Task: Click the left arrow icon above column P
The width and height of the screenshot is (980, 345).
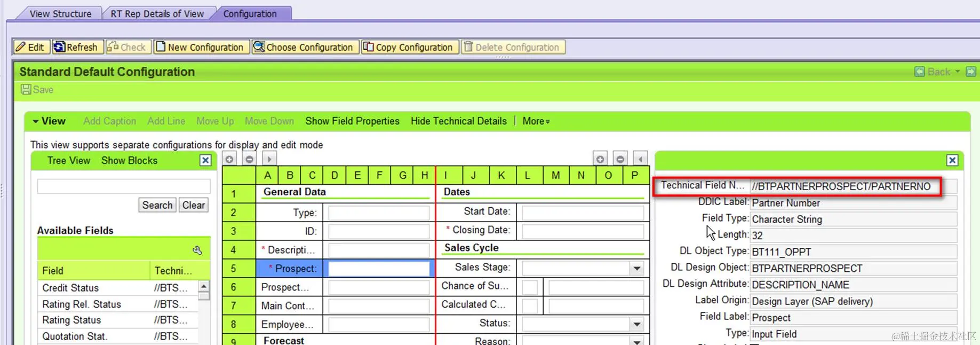Action: (640, 159)
